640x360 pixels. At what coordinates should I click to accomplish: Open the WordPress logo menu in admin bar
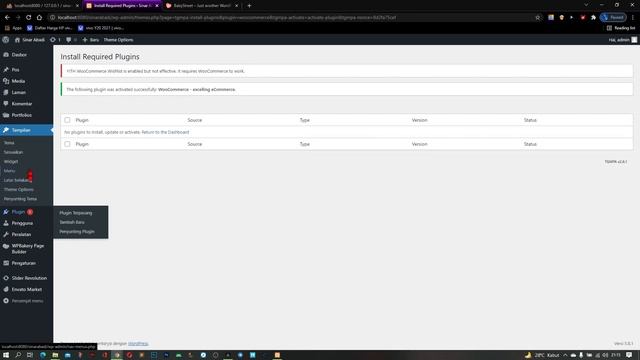pos(6,40)
